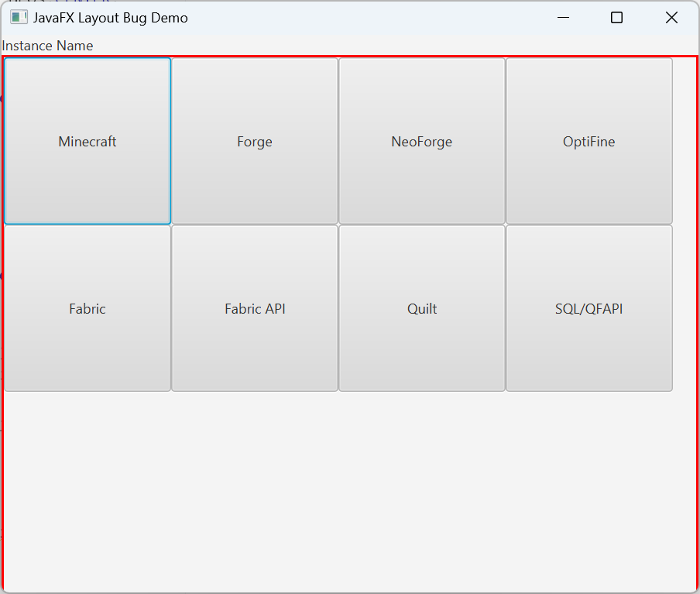Choose the SQL/QFAPI button
700x594 pixels.
(x=588, y=308)
